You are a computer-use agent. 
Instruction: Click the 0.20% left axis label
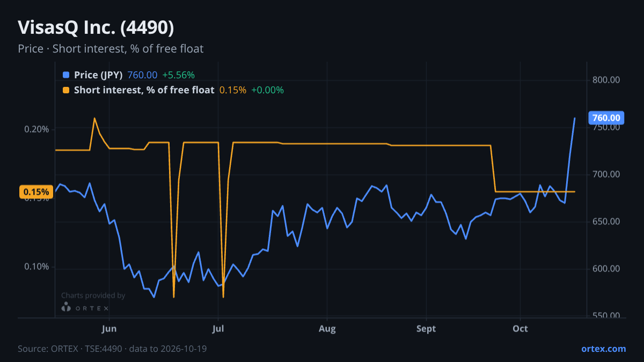point(36,129)
